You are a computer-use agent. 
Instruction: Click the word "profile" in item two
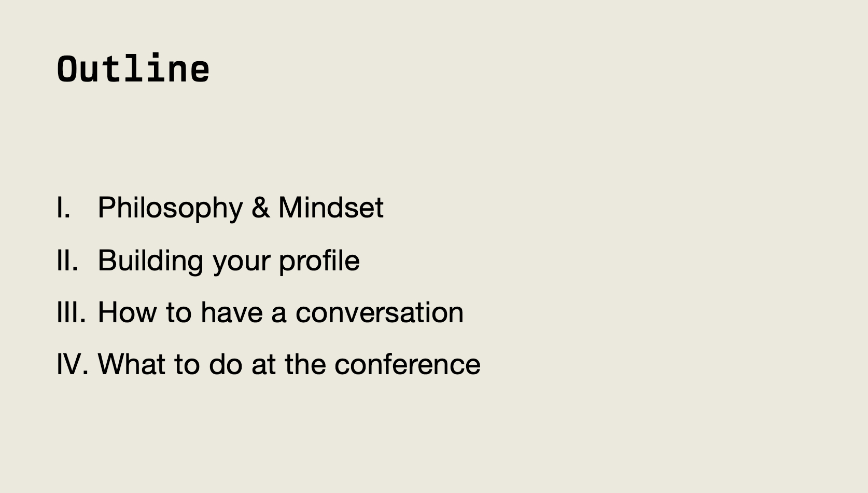(x=319, y=260)
